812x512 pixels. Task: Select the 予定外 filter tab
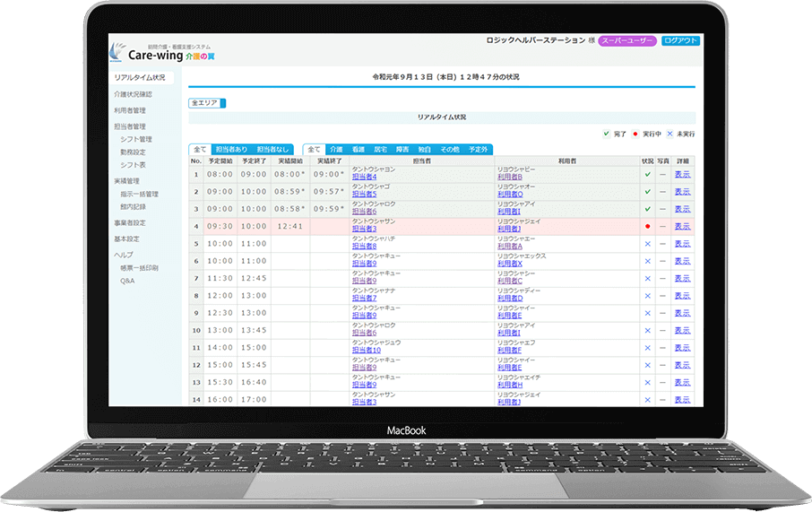point(478,149)
